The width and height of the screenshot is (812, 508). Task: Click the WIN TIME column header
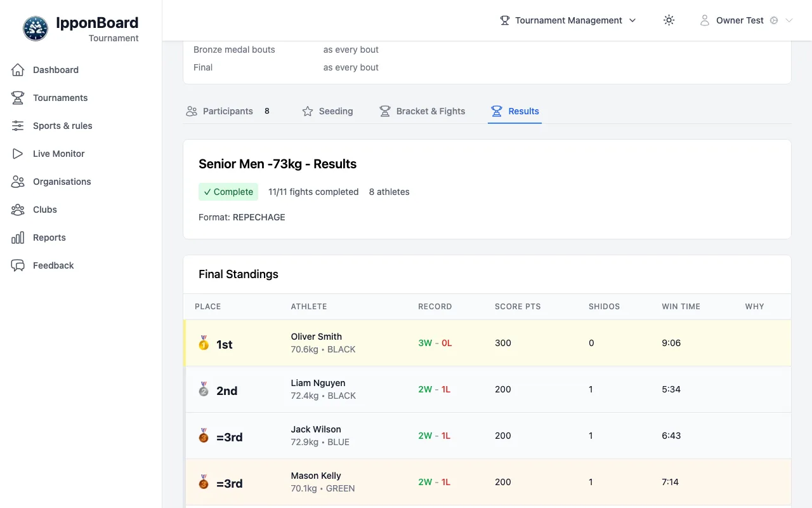(x=681, y=306)
